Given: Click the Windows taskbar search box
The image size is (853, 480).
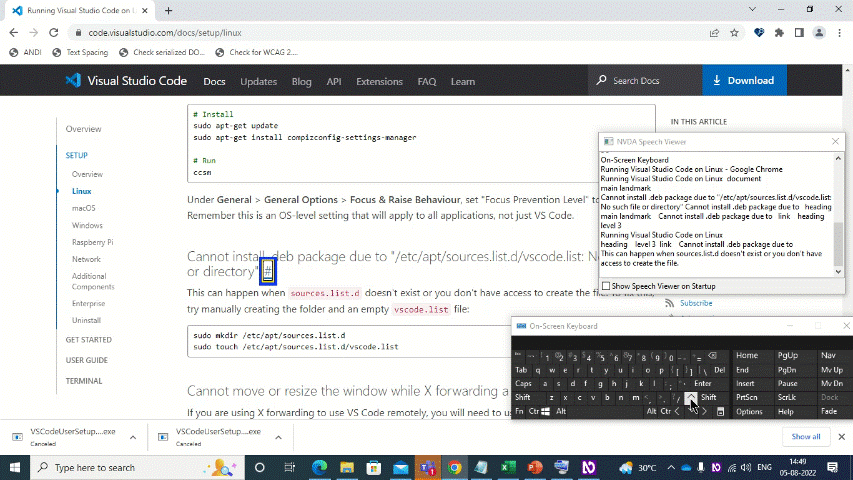Looking at the screenshot, I should click(x=138, y=467).
